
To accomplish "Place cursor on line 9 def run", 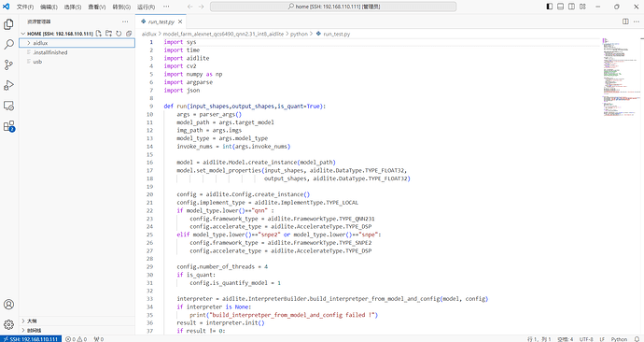I will pos(245,106).
